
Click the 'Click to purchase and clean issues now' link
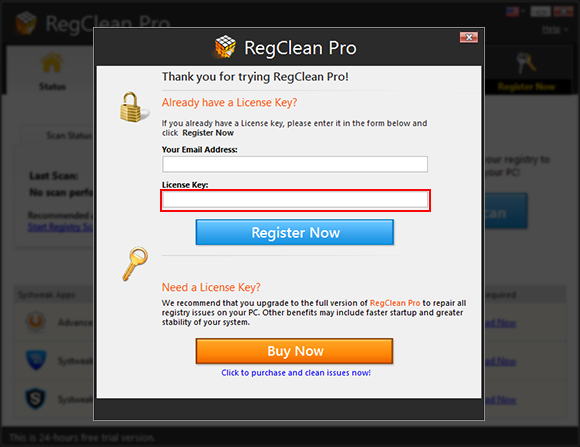[296, 373]
